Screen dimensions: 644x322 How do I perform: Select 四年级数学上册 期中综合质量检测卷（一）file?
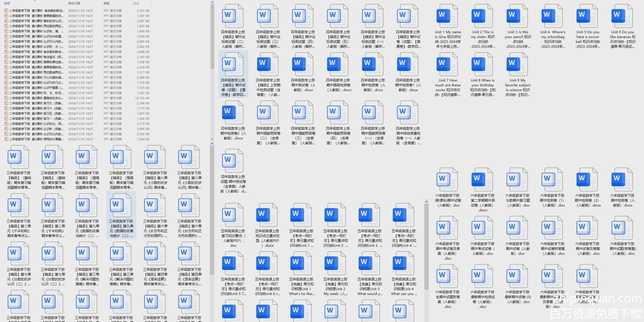[x=408, y=123]
